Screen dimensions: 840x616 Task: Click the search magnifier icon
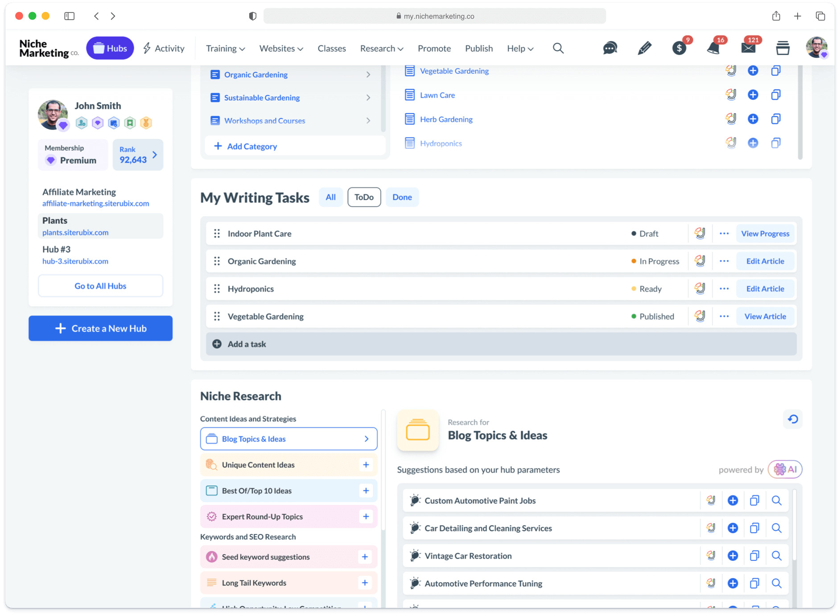tap(558, 48)
